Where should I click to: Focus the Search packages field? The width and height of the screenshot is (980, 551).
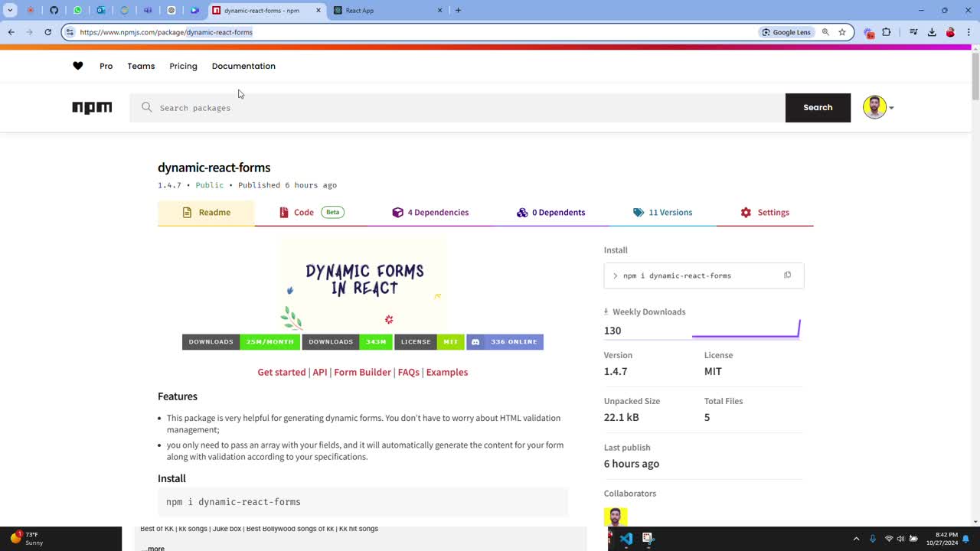[x=458, y=108]
